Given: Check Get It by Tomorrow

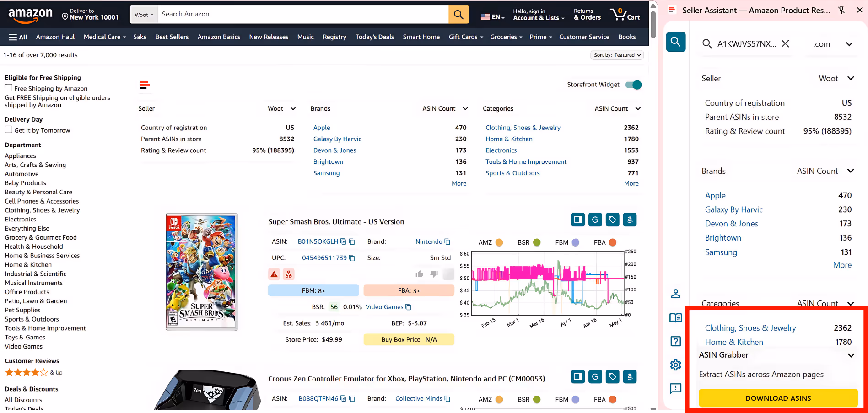Looking at the screenshot, I should pos(9,130).
